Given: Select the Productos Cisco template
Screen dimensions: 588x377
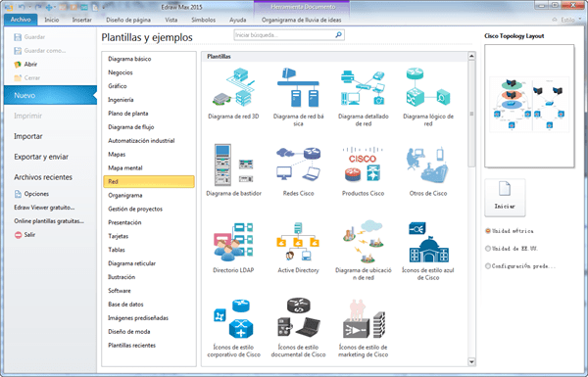Looking at the screenshot, I should pos(363,170).
